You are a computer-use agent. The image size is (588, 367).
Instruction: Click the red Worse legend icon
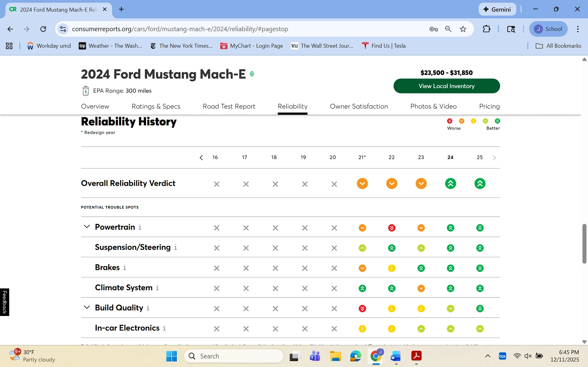pos(450,121)
